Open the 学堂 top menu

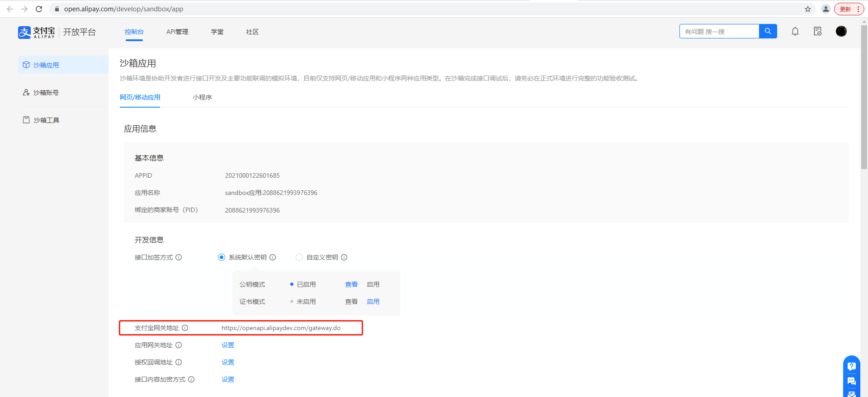point(217,32)
